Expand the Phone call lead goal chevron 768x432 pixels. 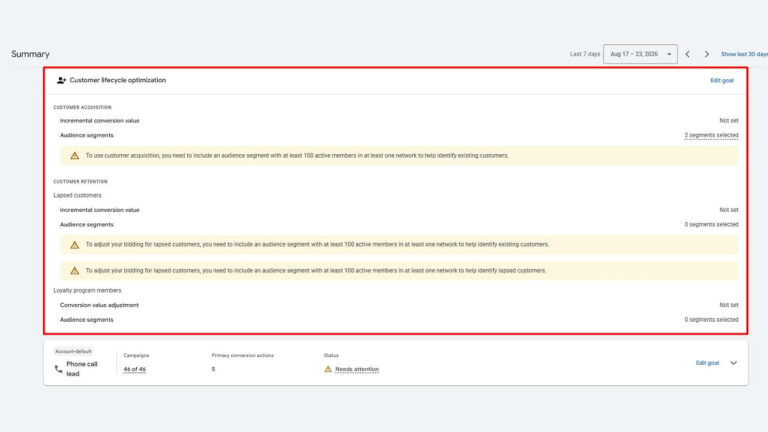(x=733, y=363)
